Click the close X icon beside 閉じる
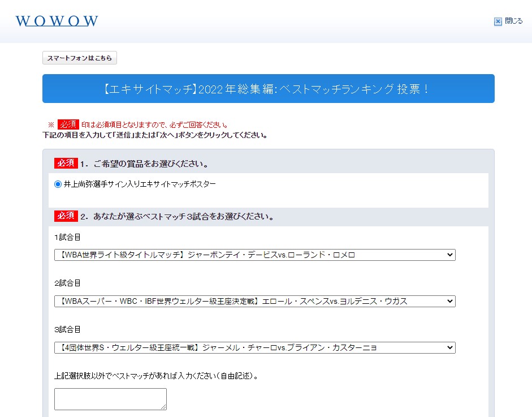 pos(498,22)
